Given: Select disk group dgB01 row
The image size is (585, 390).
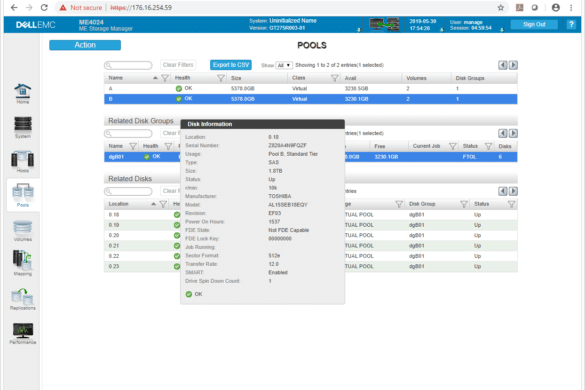Looking at the screenshot, I should coord(310,157).
